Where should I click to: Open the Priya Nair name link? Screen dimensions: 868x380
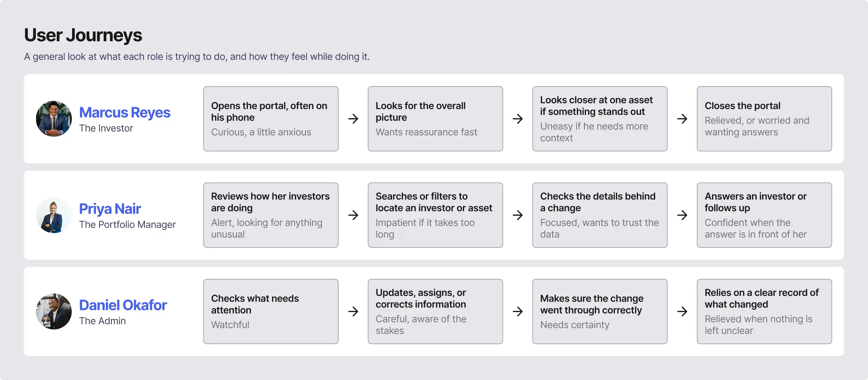[x=110, y=209]
